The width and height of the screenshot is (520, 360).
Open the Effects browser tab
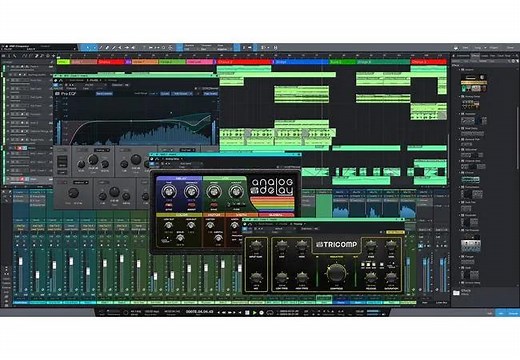tap(475, 56)
